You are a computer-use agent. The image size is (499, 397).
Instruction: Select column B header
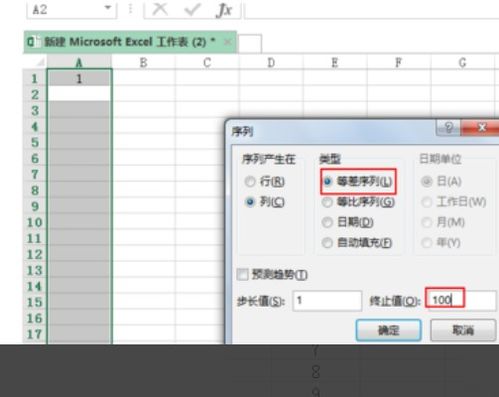143,62
